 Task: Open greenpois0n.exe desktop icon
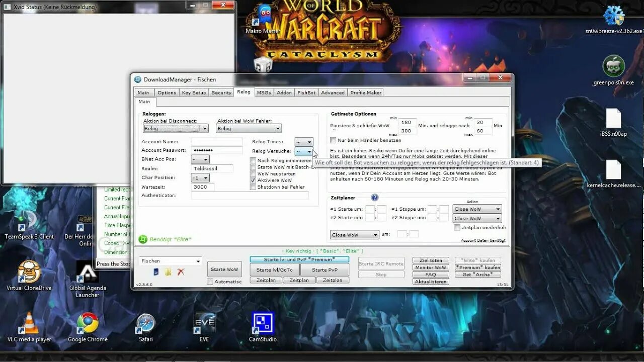614,70
